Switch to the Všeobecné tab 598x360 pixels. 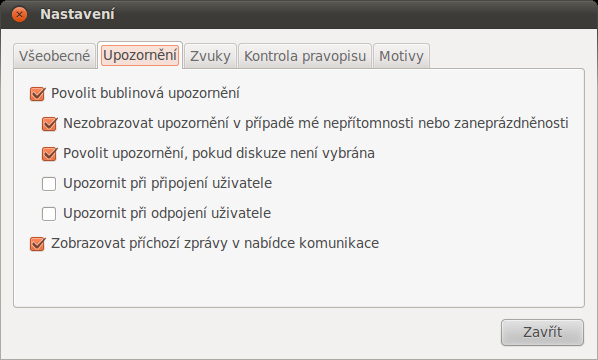click(55, 56)
